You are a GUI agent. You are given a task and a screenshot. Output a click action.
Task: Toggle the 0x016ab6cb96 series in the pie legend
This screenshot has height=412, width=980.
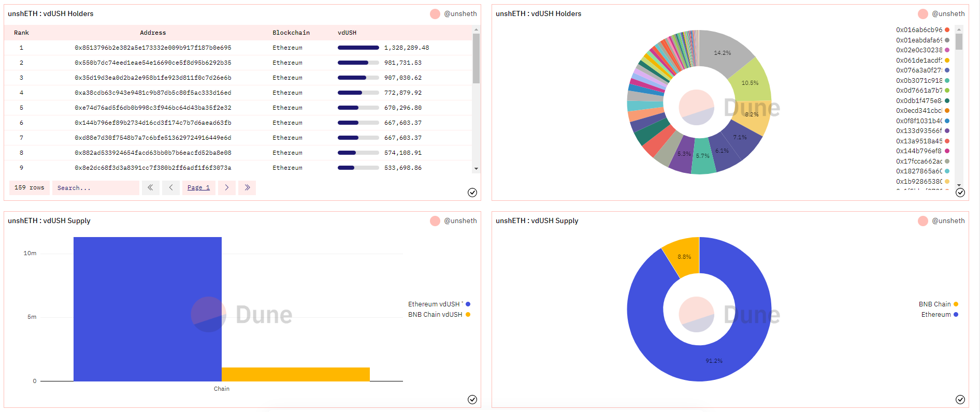click(x=923, y=30)
